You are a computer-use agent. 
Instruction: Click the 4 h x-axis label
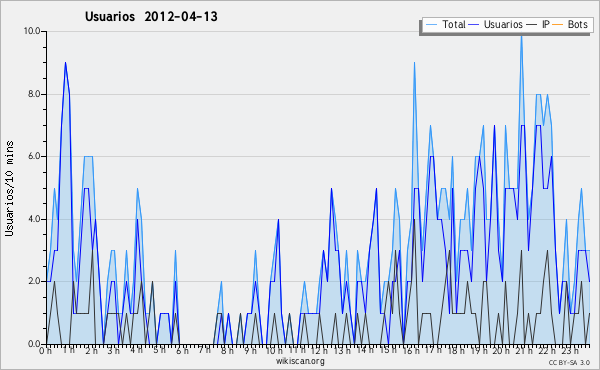(137, 350)
